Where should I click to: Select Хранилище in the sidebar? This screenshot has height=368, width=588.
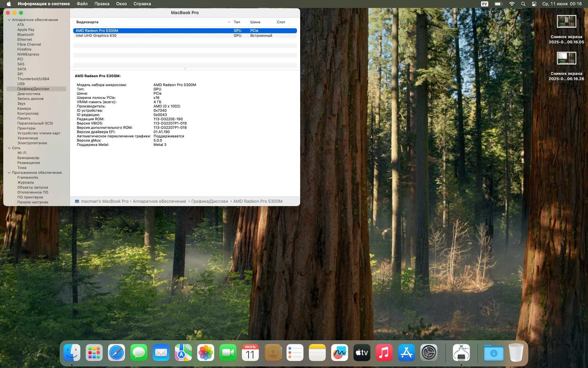[28, 138]
